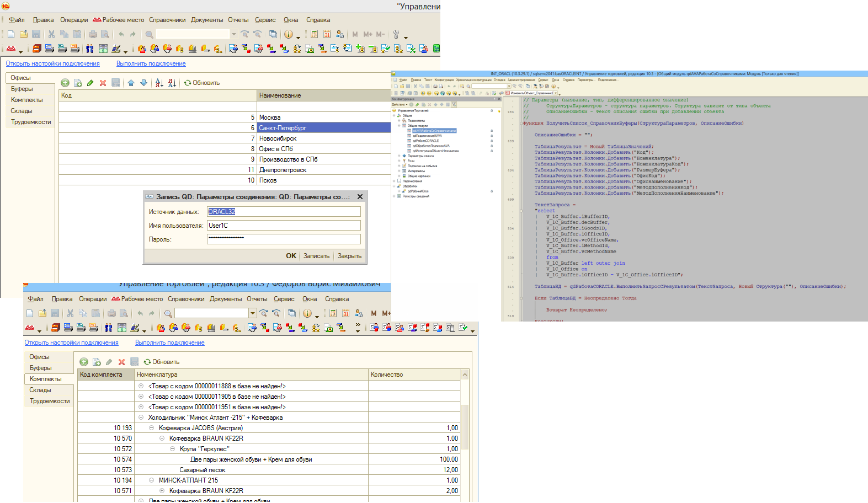
Task: Click the edit pencil in Офисы list toolbar
Action: [90, 83]
